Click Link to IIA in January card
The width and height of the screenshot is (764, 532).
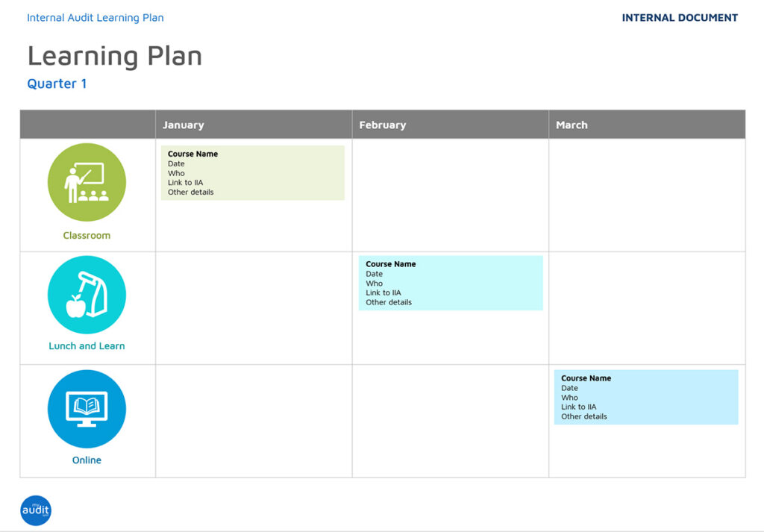[185, 183]
